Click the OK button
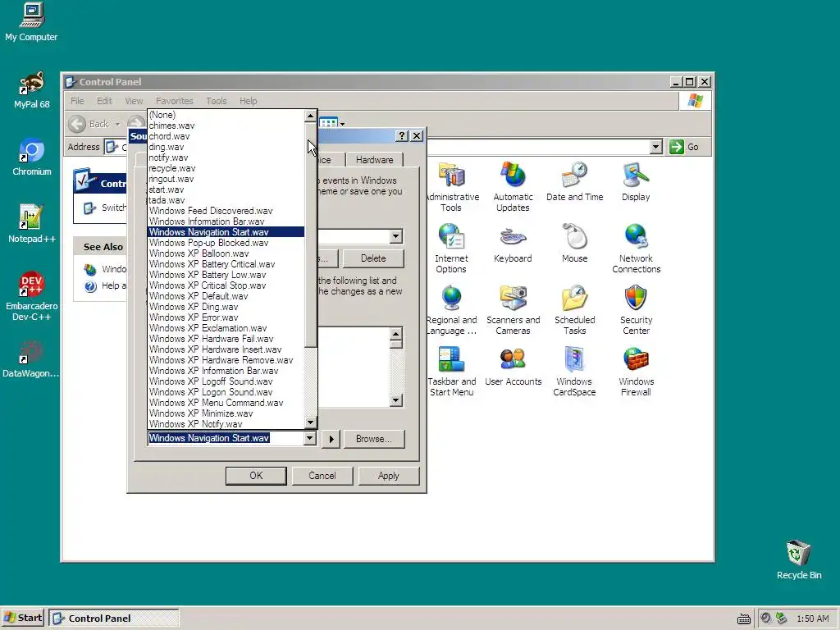The width and height of the screenshot is (840, 630). point(256,476)
